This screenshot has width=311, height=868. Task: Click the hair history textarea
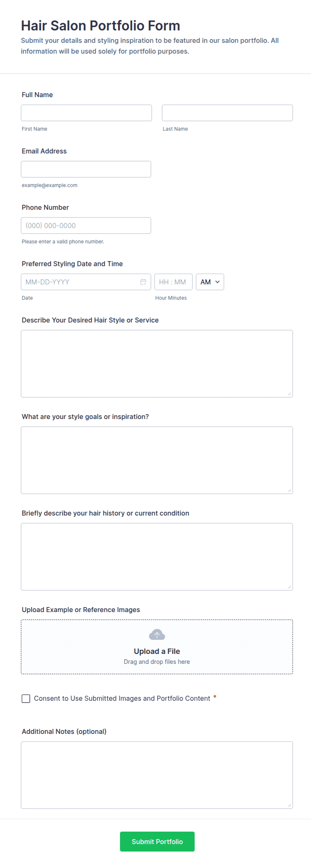pyautogui.click(x=157, y=557)
